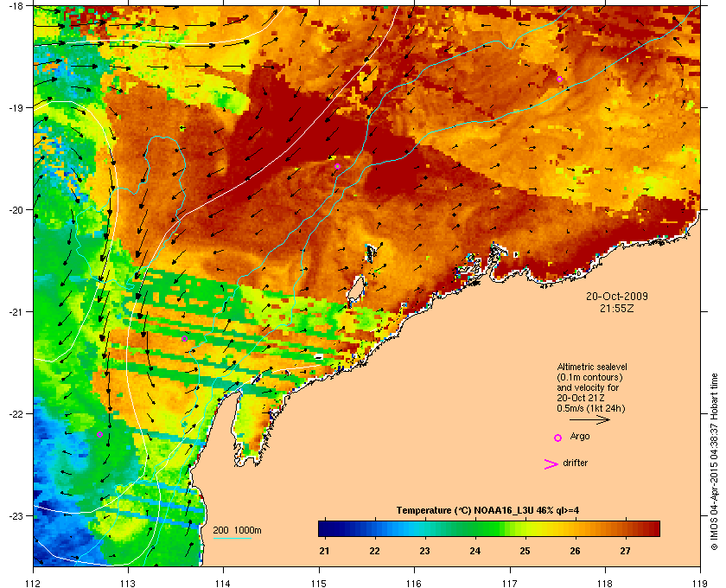Click the '(0.1m contours)' legend line
The image size is (726, 588).
(589, 377)
